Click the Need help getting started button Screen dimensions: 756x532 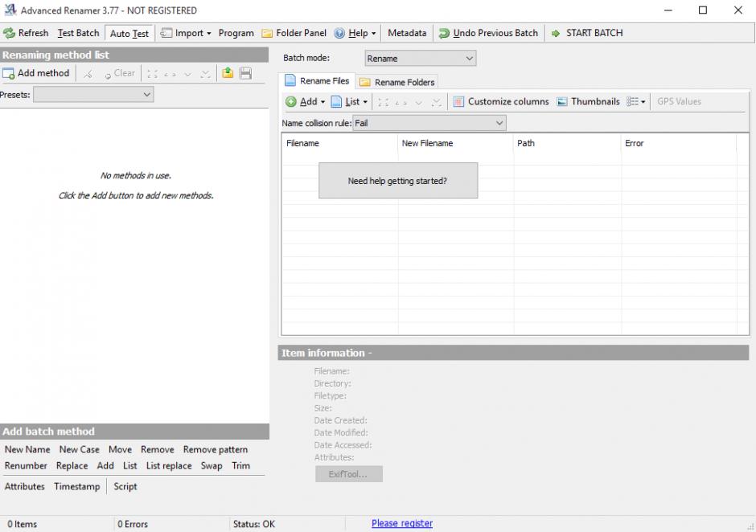point(397,181)
